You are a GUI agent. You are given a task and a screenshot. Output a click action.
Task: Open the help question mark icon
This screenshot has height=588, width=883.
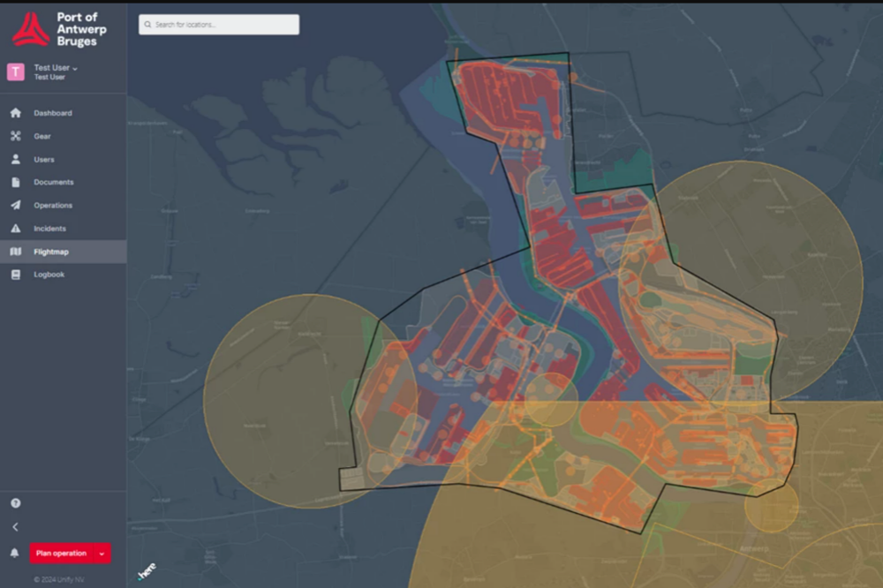pos(15,503)
